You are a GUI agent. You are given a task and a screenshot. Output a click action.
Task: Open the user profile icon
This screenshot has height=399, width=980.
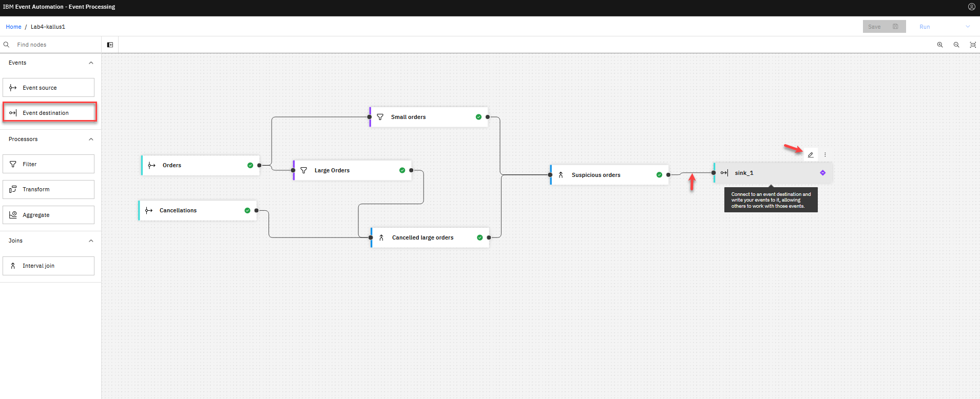click(971, 7)
